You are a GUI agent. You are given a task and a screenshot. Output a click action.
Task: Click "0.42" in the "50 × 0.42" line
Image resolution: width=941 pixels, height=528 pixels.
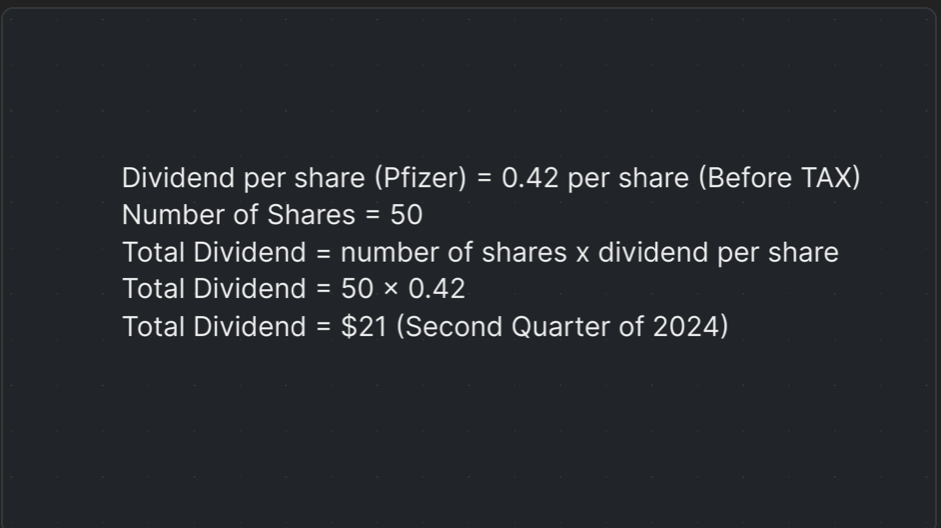pyautogui.click(x=437, y=289)
